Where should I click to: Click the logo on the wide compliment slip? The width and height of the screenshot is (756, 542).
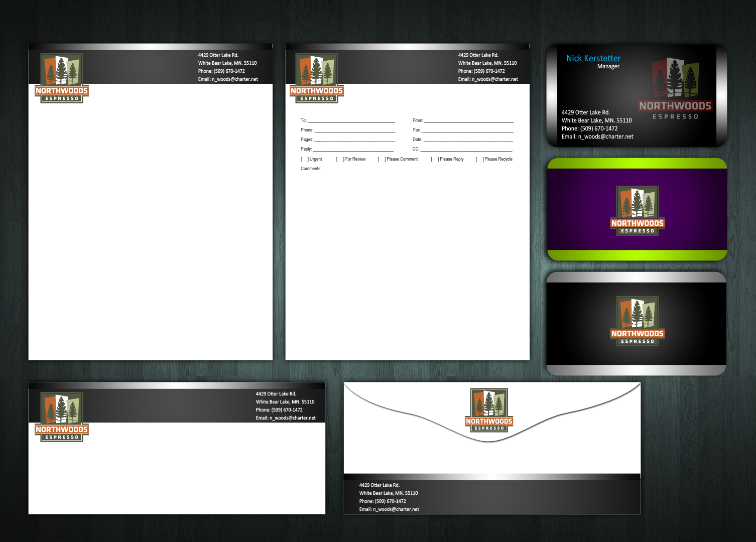pos(62,417)
